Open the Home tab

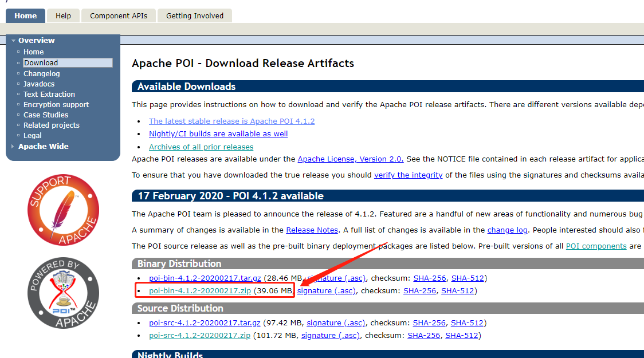pos(25,15)
